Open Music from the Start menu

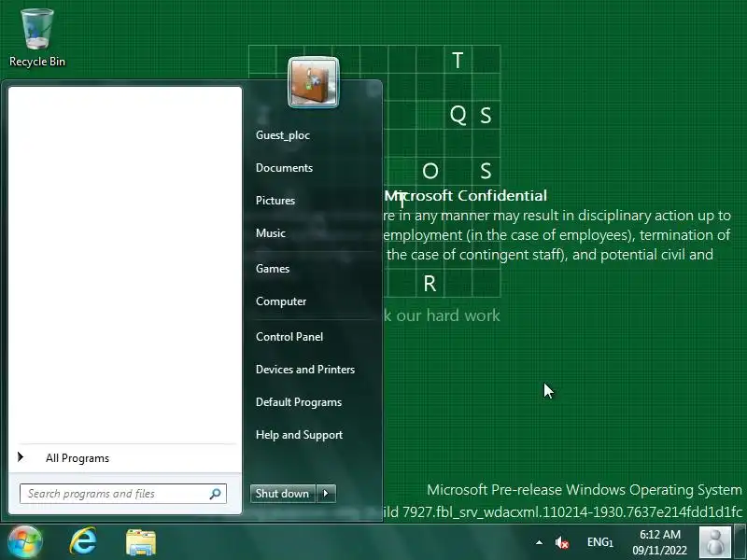tap(271, 232)
